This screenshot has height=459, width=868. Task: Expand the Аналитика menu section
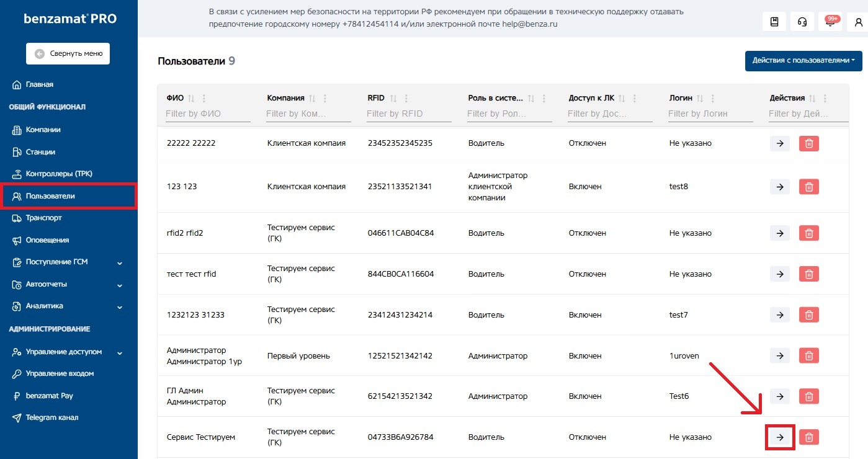120,306
